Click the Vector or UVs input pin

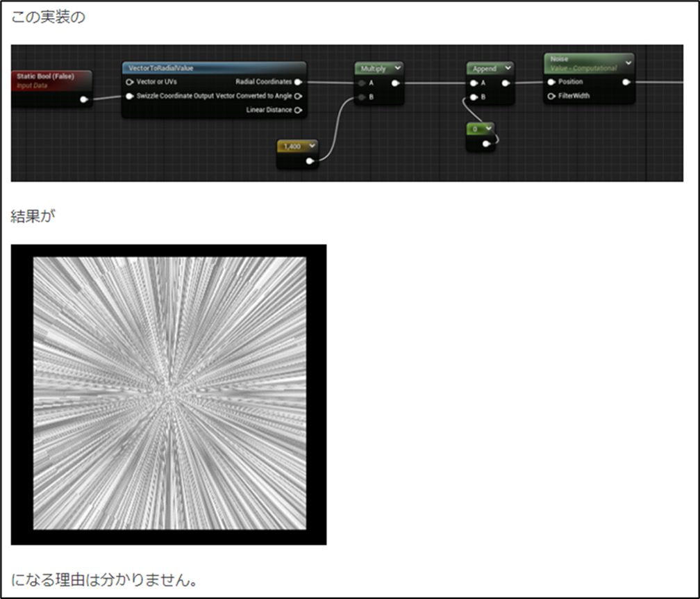[x=130, y=82]
